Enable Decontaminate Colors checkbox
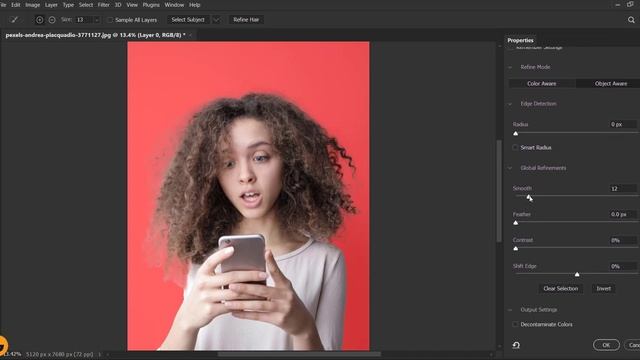The height and width of the screenshot is (360, 640). point(516,324)
